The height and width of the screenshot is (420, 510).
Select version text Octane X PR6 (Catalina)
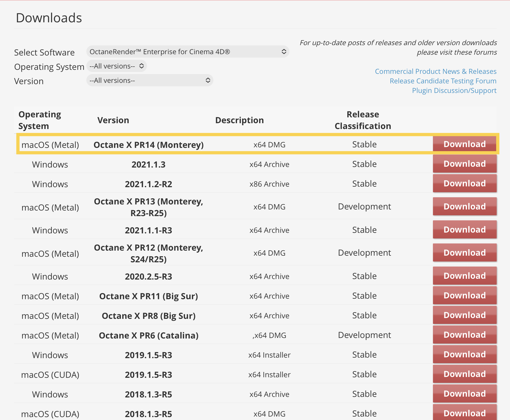tap(149, 335)
